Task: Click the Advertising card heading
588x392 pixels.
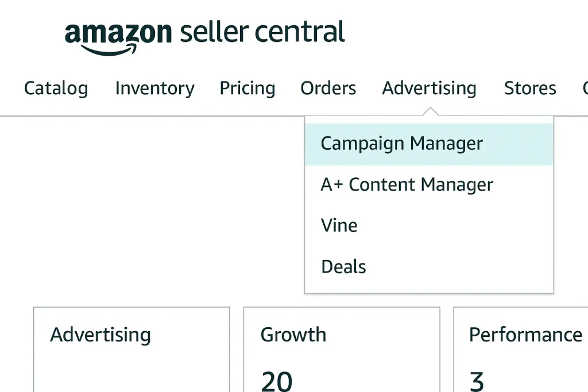Action: 100,335
